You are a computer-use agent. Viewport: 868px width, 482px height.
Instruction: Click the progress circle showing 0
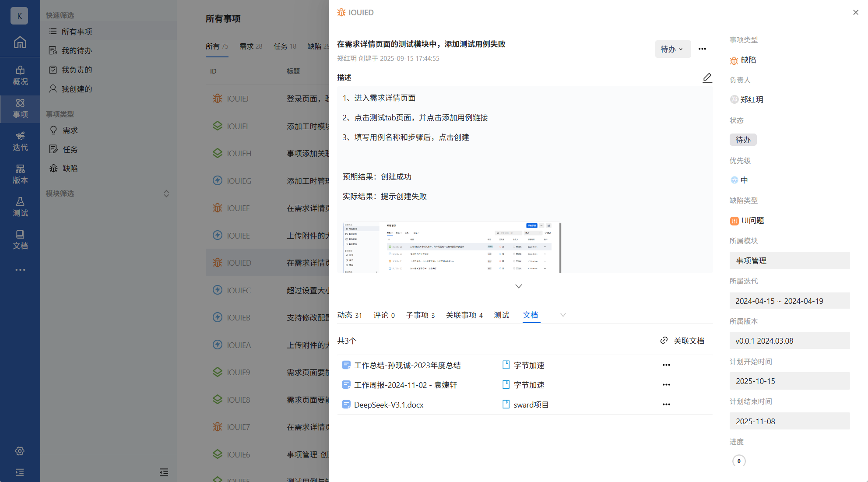pos(739,461)
